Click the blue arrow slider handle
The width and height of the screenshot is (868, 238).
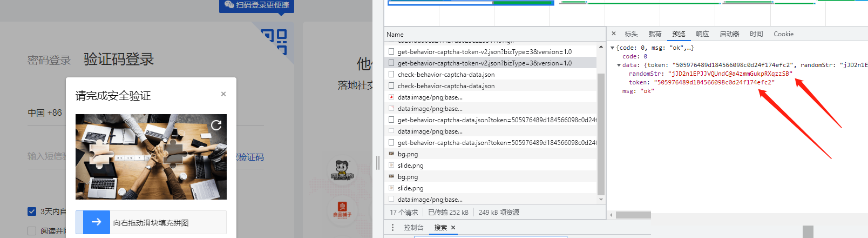tap(97, 222)
